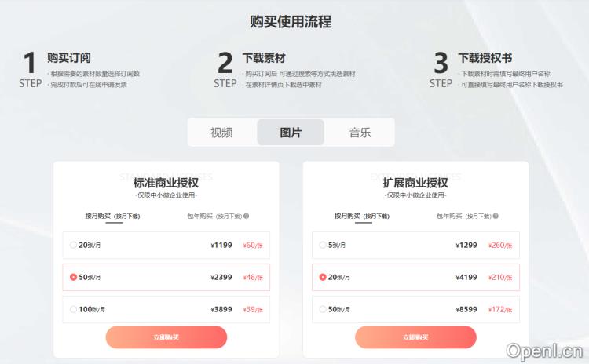Select 50张/月 ¥2399 radio option

click(166, 278)
